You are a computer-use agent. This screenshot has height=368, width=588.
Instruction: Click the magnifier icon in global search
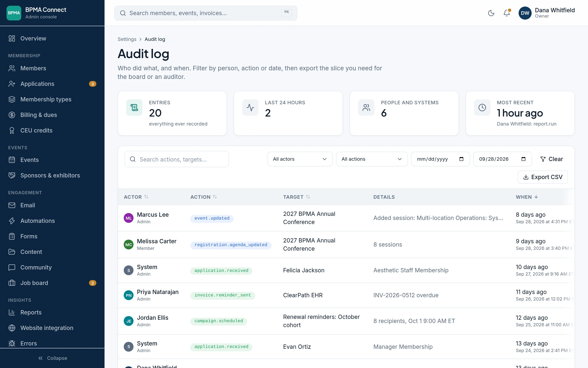coord(123,13)
